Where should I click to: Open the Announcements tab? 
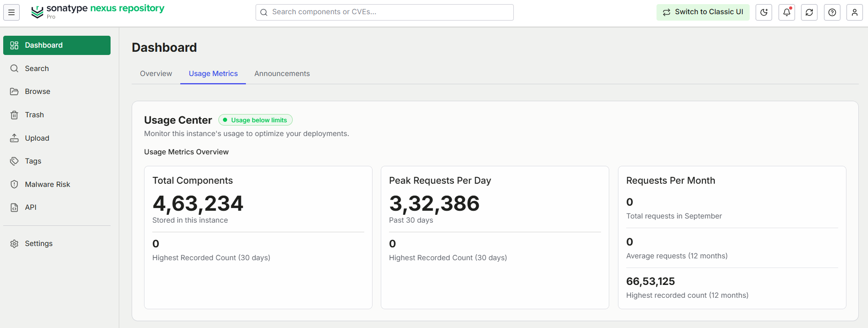point(282,74)
